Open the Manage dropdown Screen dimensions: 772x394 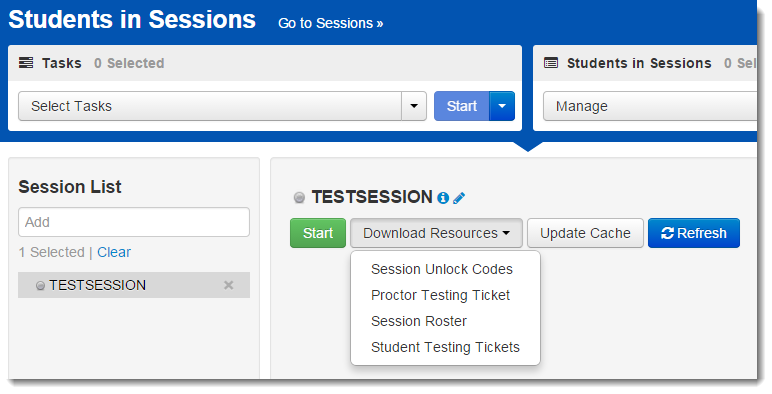pyautogui.click(x=650, y=106)
